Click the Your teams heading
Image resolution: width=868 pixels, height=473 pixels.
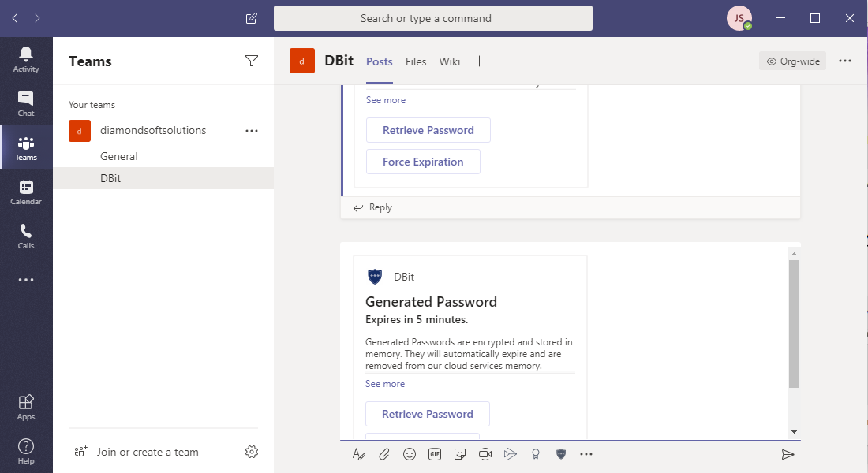click(x=92, y=105)
